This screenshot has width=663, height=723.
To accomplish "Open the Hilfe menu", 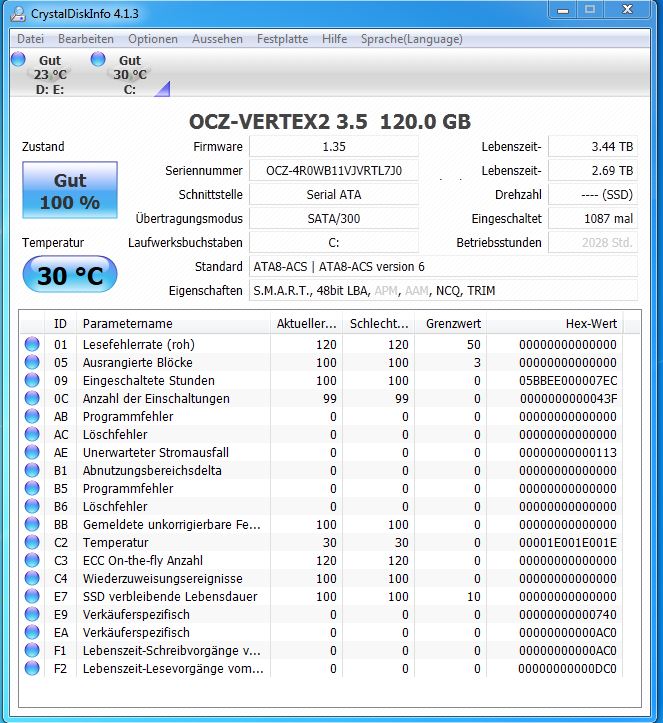I will pos(334,39).
